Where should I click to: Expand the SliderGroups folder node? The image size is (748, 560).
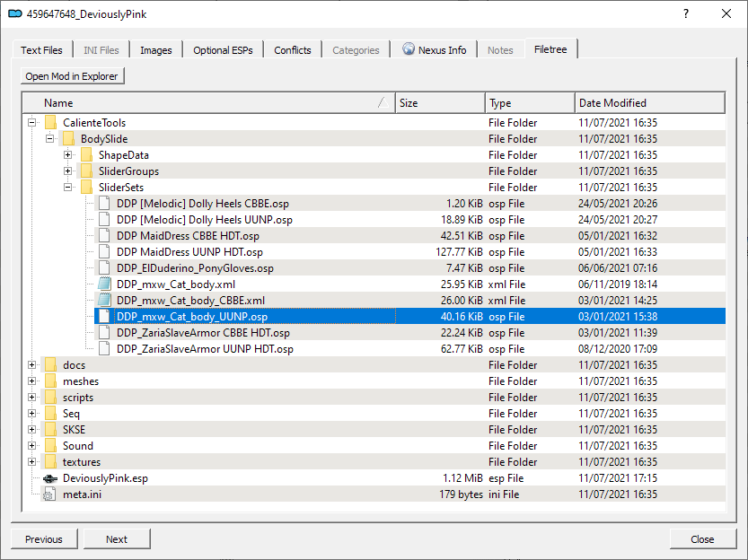click(67, 171)
